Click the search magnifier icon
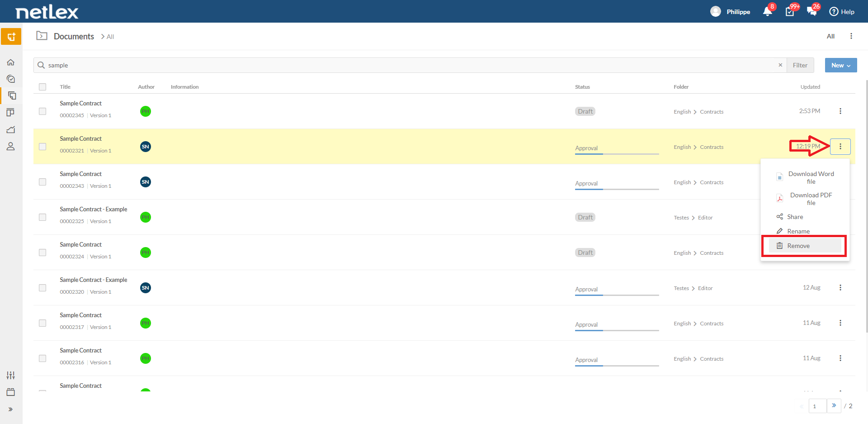 (41, 65)
